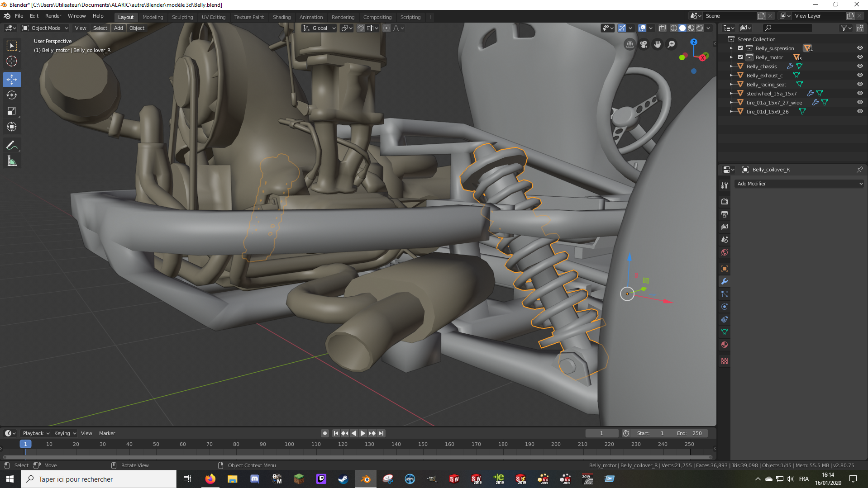Screen dimensions: 868x488
Task: Switch to the Sculpting workspace tab
Action: click(x=182, y=17)
